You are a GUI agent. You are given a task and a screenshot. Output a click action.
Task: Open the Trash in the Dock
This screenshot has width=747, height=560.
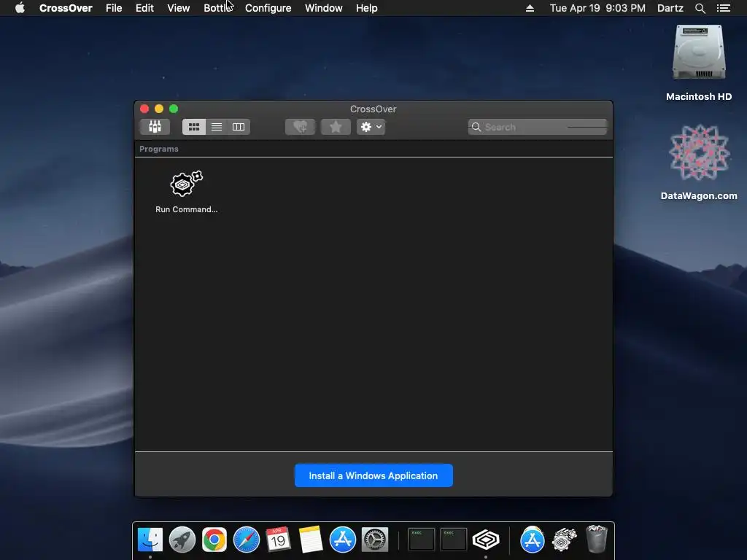597,539
